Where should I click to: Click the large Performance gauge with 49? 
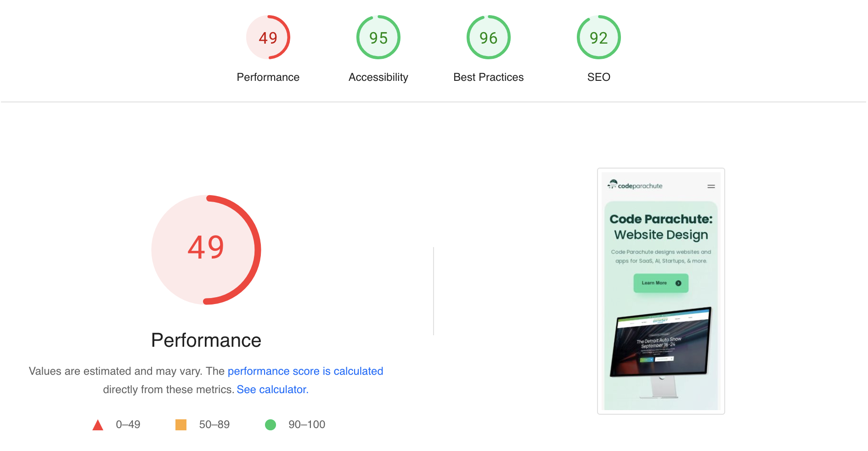pos(206,249)
